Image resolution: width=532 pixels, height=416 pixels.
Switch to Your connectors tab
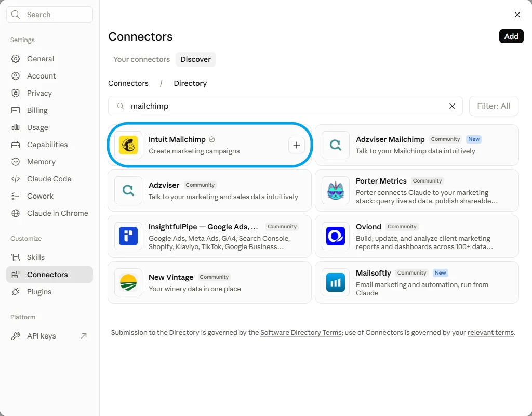tap(141, 59)
